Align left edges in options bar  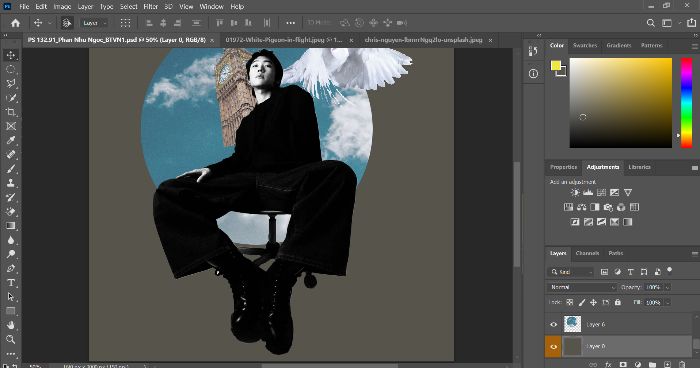(150, 23)
